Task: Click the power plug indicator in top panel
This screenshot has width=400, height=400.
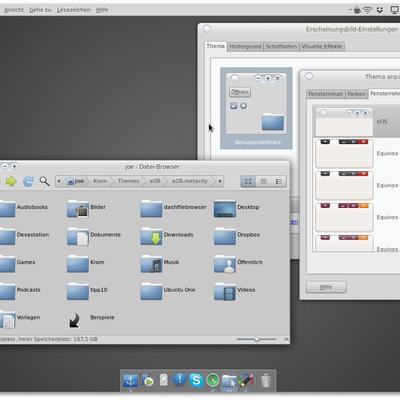Action: (356, 10)
